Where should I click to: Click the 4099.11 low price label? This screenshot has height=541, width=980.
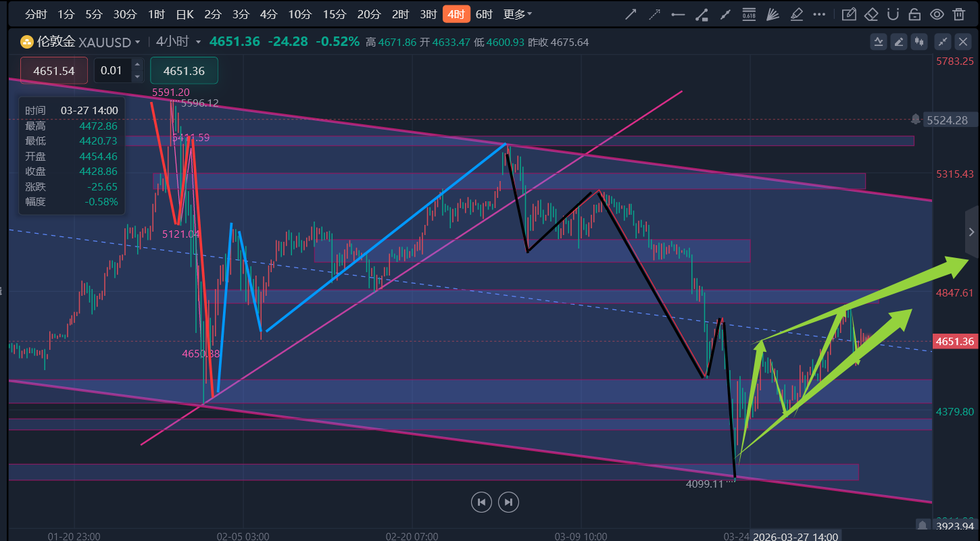704,484
